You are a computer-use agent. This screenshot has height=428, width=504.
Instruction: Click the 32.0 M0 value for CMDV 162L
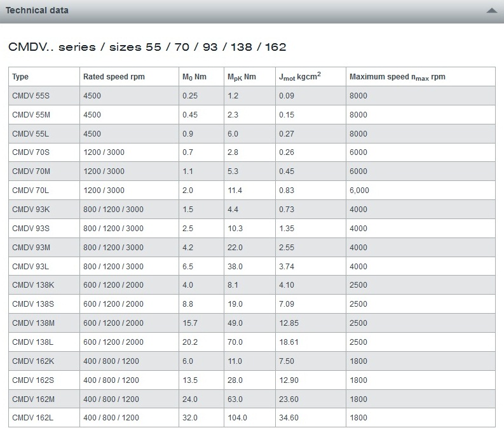(190, 417)
